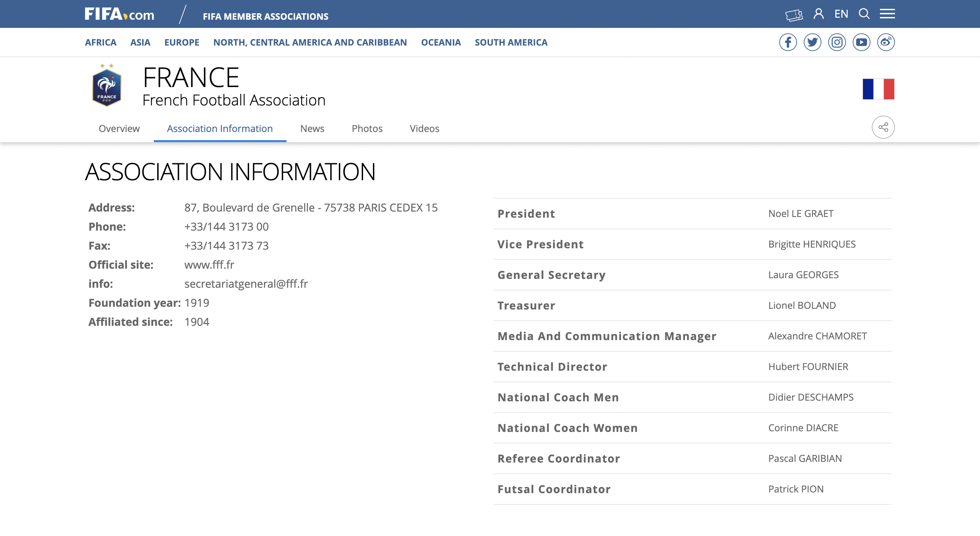The height and width of the screenshot is (536, 980).
Task: Open the Videos tab
Action: (x=424, y=129)
